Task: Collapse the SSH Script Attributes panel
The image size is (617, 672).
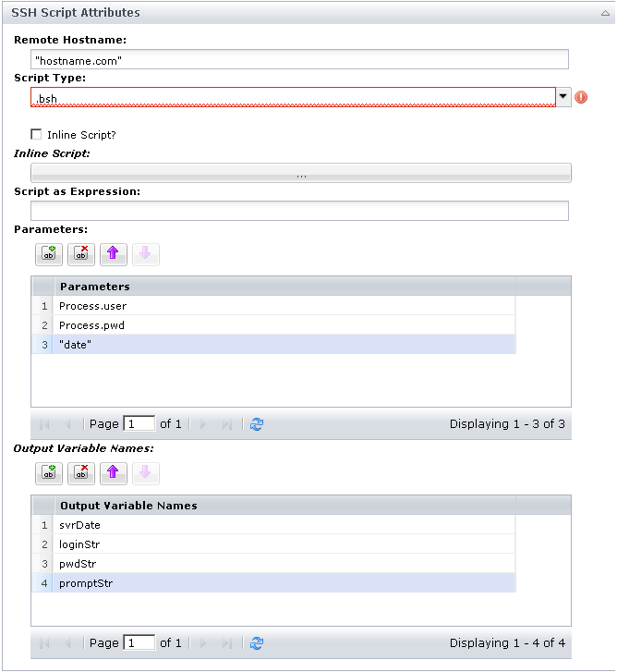Action: 604,13
